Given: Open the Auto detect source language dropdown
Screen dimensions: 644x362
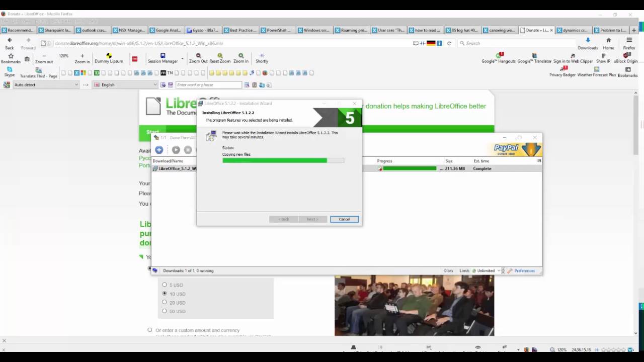Looking at the screenshot, I should click(46, 85).
